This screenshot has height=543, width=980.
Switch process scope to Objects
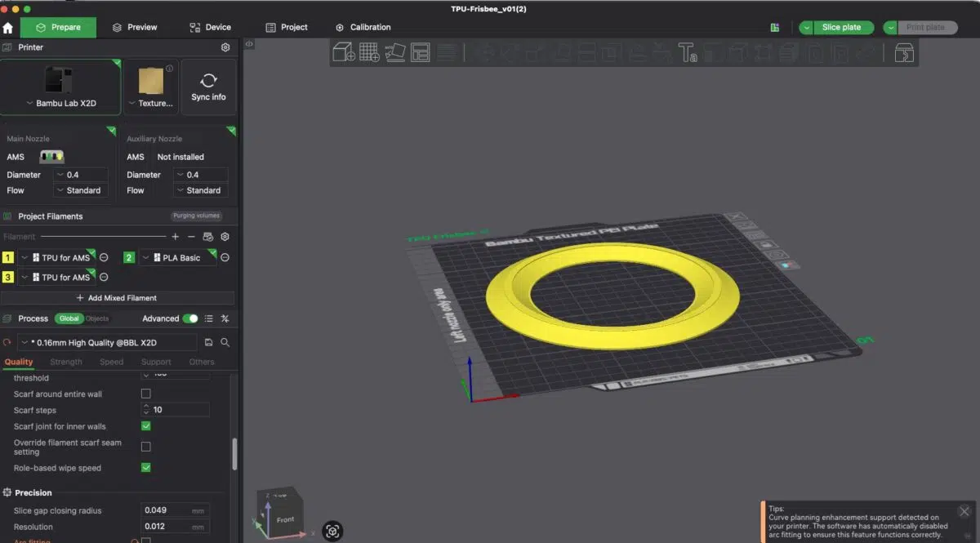point(97,318)
